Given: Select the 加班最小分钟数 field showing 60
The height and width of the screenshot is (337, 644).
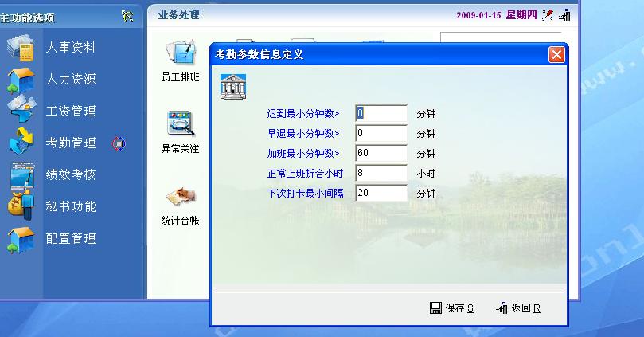Looking at the screenshot, I should click(x=381, y=153).
